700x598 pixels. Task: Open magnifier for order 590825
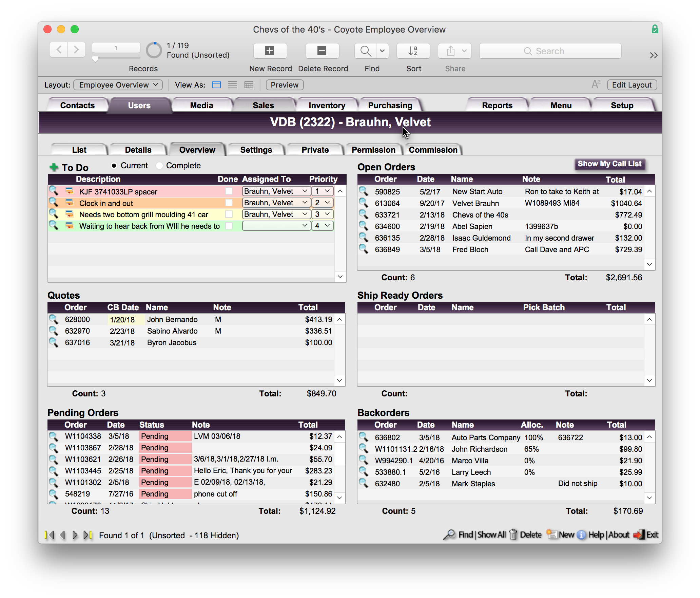click(364, 191)
